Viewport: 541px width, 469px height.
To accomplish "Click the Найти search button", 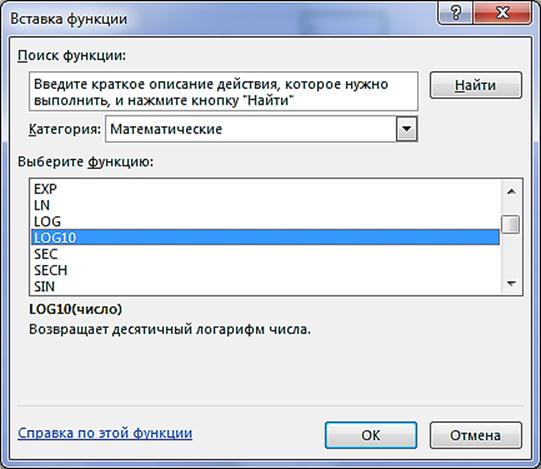I will pyautogui.click(x=476, y=85).
